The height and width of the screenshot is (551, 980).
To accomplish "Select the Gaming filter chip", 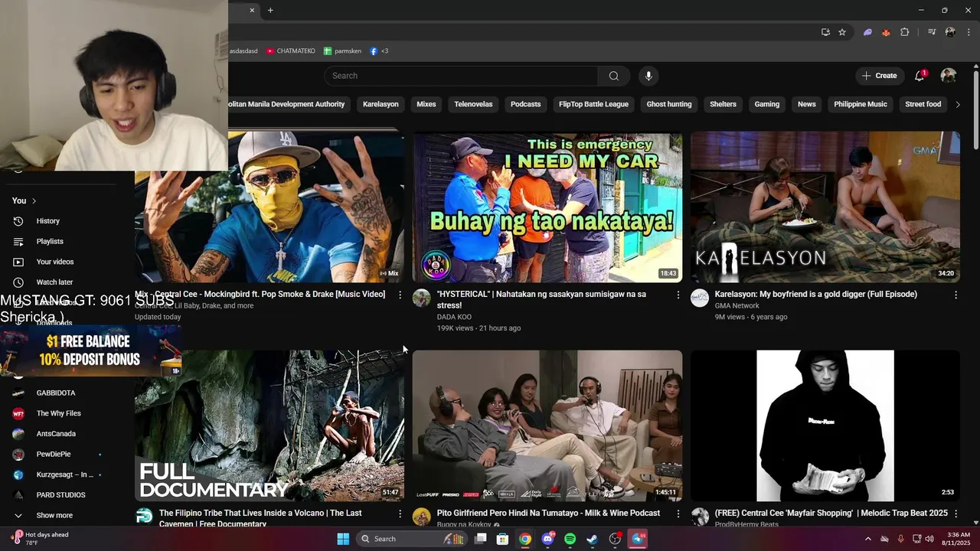I will point(767,104).
